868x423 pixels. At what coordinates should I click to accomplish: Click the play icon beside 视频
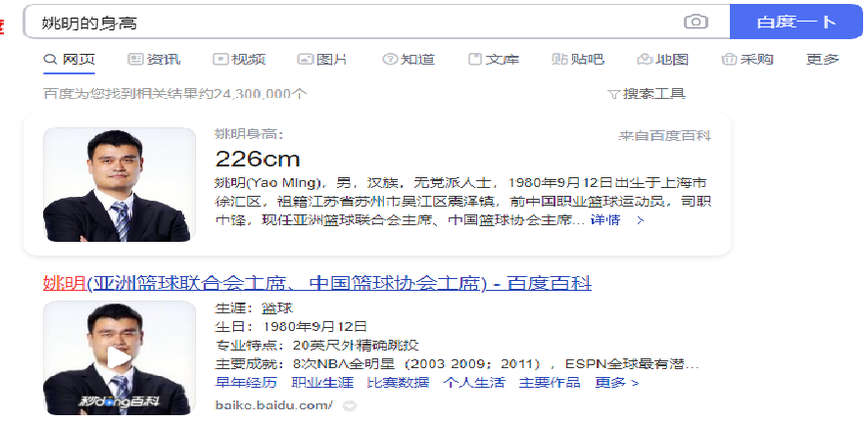click(x=220, y=59)
